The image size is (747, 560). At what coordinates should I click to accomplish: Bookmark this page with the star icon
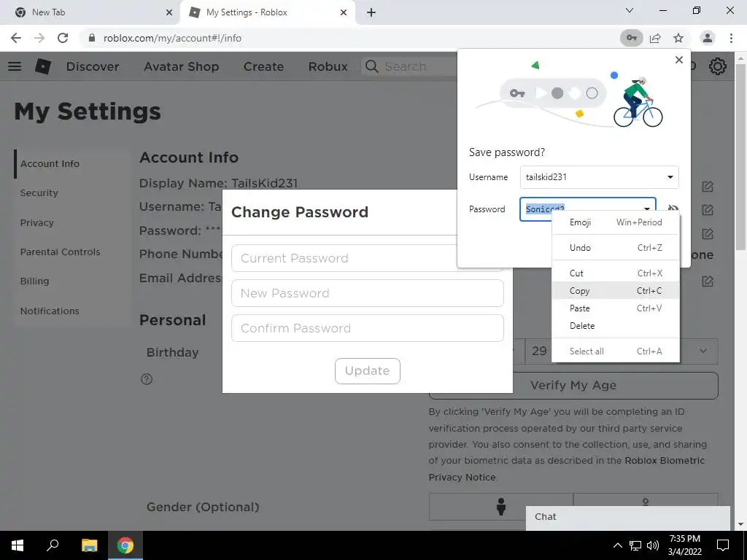(678, 38)
